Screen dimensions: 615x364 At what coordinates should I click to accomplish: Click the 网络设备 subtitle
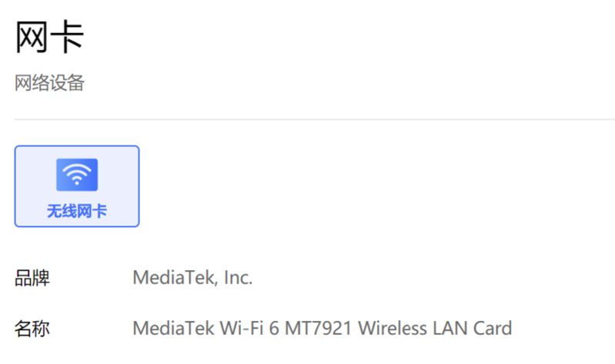(49, 83)
